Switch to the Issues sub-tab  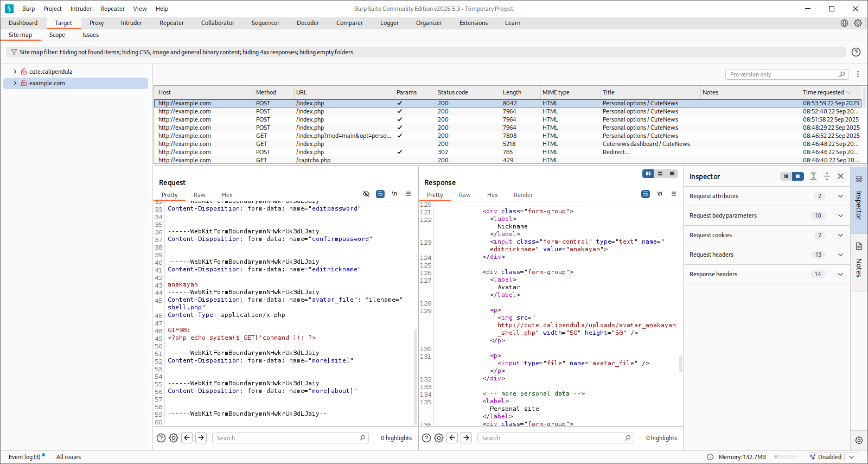click(91, 35)
